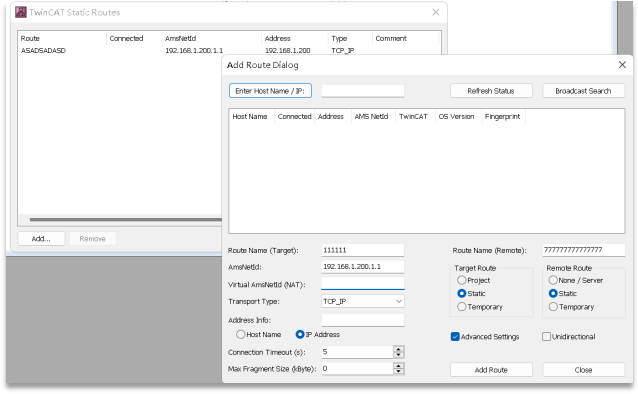This screenshot has height=394, width=638.
Task: Enable the Unidirectional checkbox
Action: click(546, 337)
